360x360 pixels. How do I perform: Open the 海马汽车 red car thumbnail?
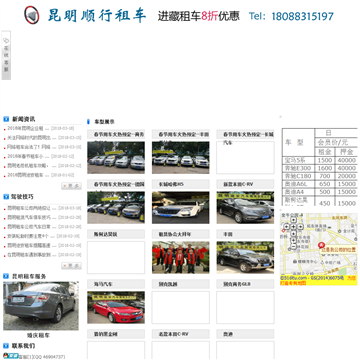116,307
